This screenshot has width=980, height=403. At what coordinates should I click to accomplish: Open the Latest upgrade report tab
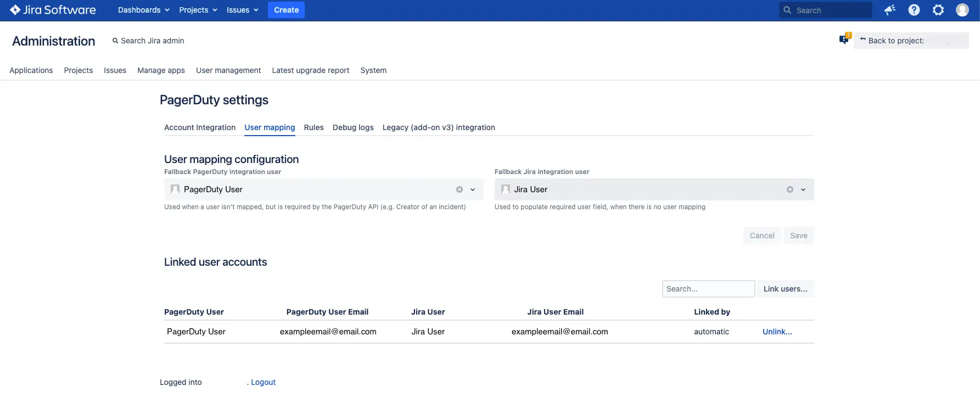311,70
